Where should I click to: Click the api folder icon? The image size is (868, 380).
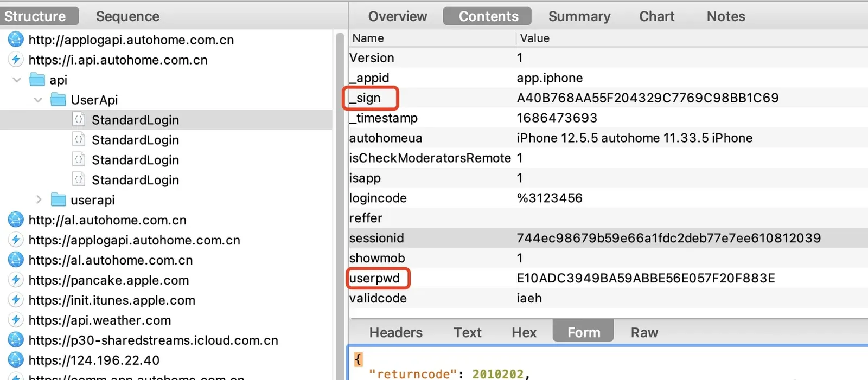[37, 80]
